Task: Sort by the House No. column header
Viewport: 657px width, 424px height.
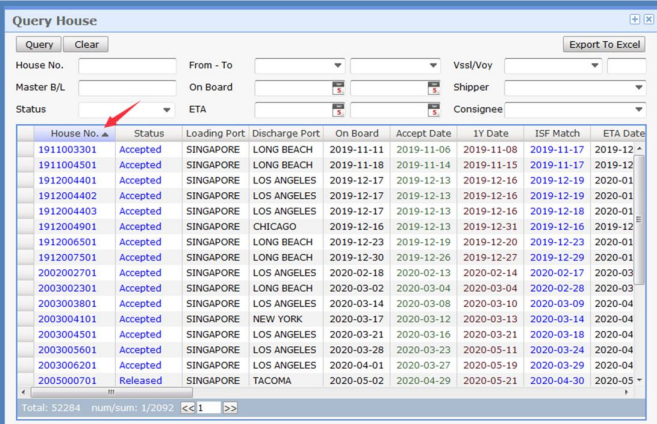Action: coord(75,133)
